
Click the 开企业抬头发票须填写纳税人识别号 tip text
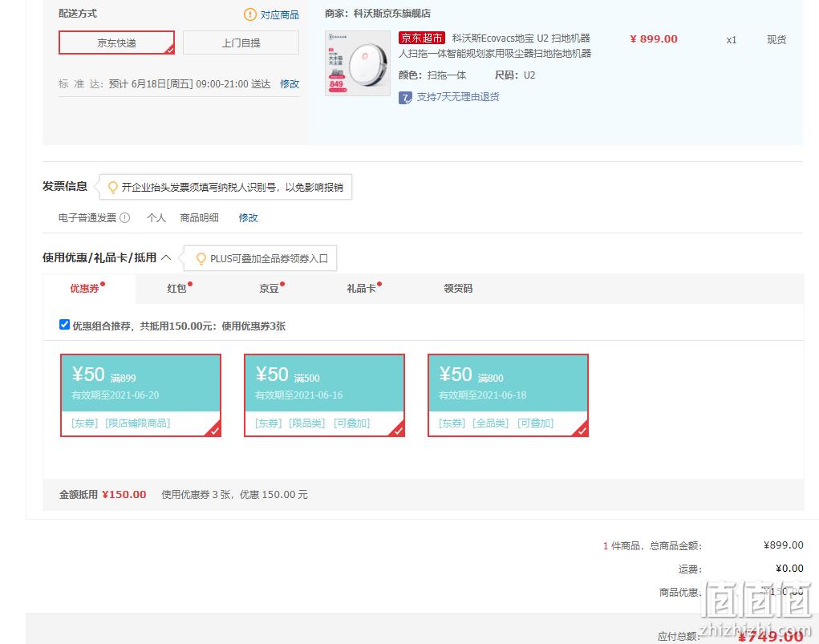233,187
